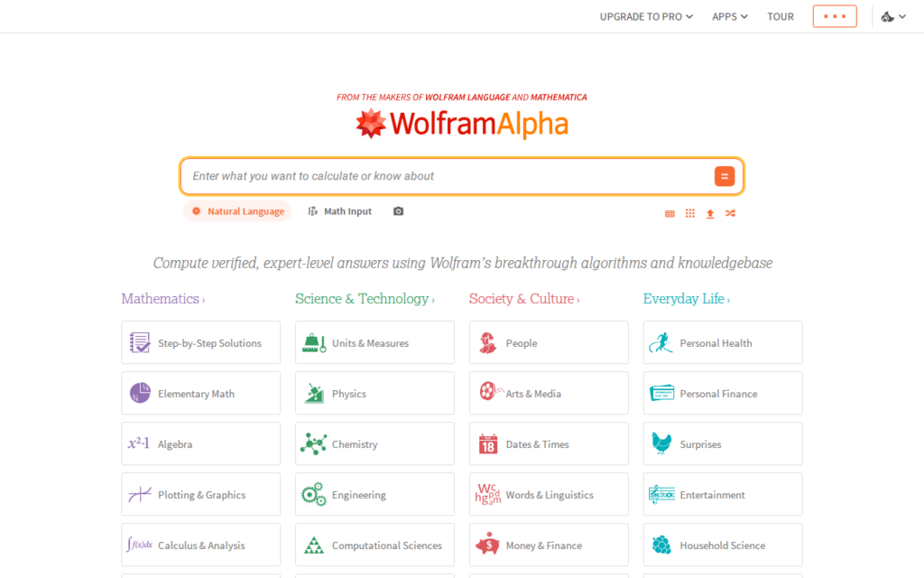Click the Engineering gears icon
The image size is (924, 578).
point(313,494)
